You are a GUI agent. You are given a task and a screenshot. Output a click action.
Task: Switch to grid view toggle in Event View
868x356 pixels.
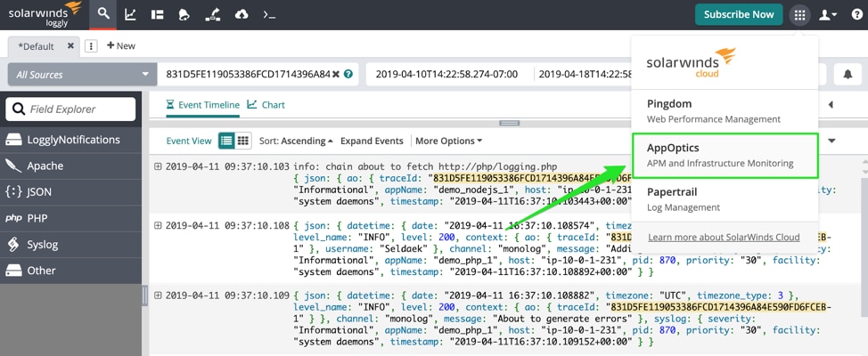pos(242,141)
